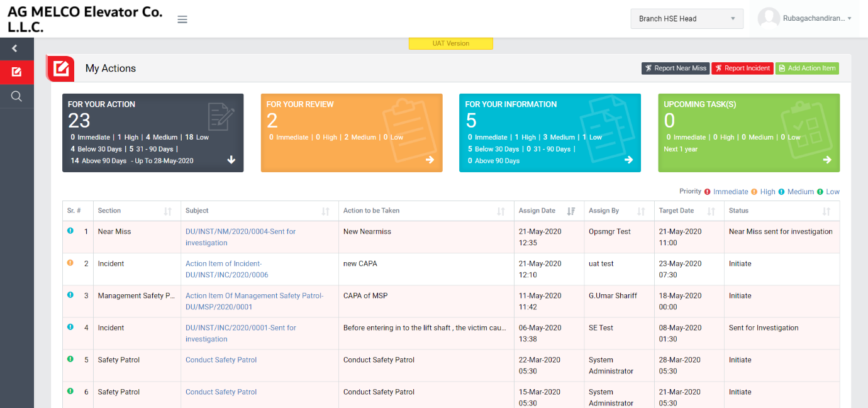Sort table by the Subject column

tap(326, 211)
